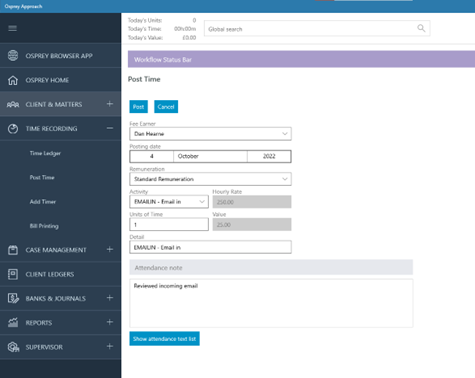Click the disabled Value field
This screenshot has width=475, height=378.
coord(252,224)
